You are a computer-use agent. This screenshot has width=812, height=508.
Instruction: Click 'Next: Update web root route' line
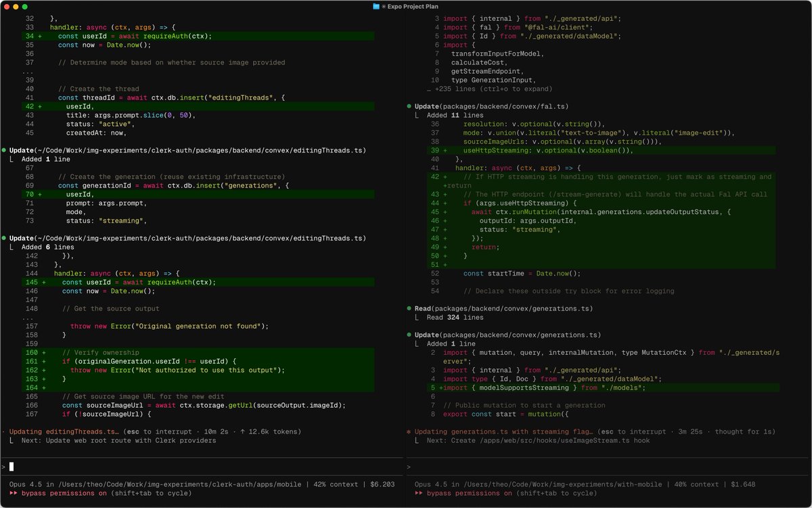coord(118,440)
